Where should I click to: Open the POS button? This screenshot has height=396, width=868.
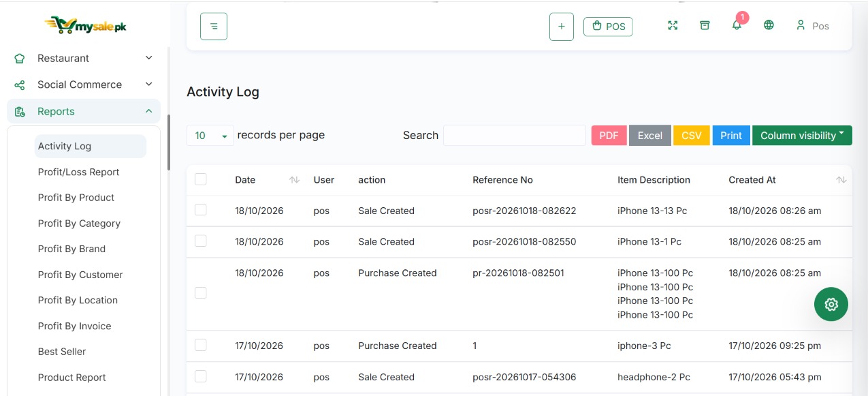point(608,27)
